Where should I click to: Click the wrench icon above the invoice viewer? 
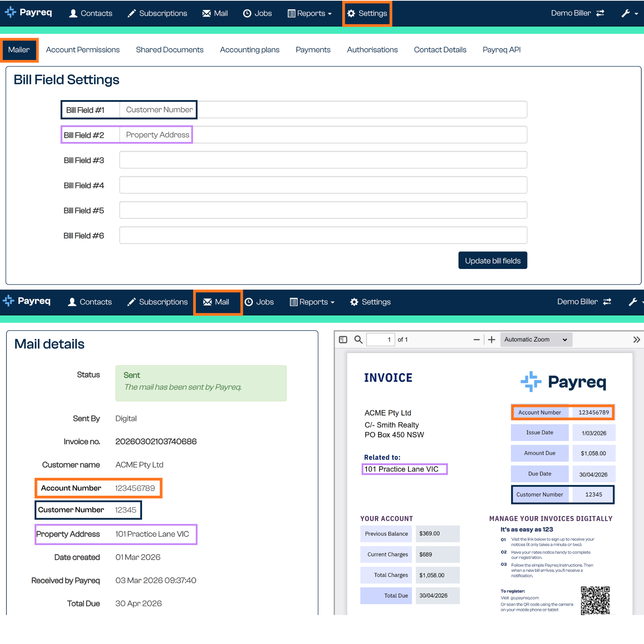click(633, 302)
